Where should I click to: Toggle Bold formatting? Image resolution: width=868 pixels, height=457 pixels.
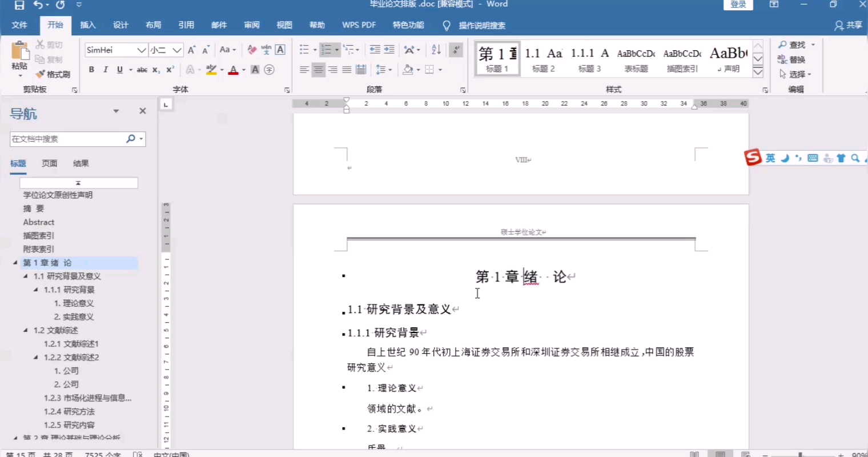click(91, 70)
